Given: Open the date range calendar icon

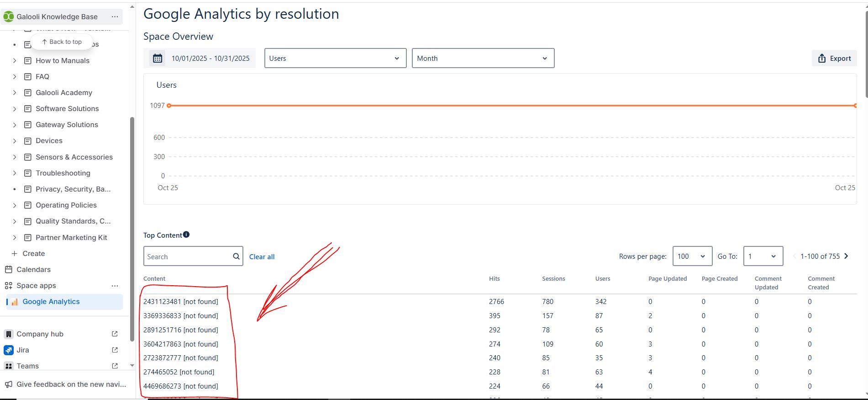Looking at the screenshot, I should pyautogui.click(x=158, y=59).
